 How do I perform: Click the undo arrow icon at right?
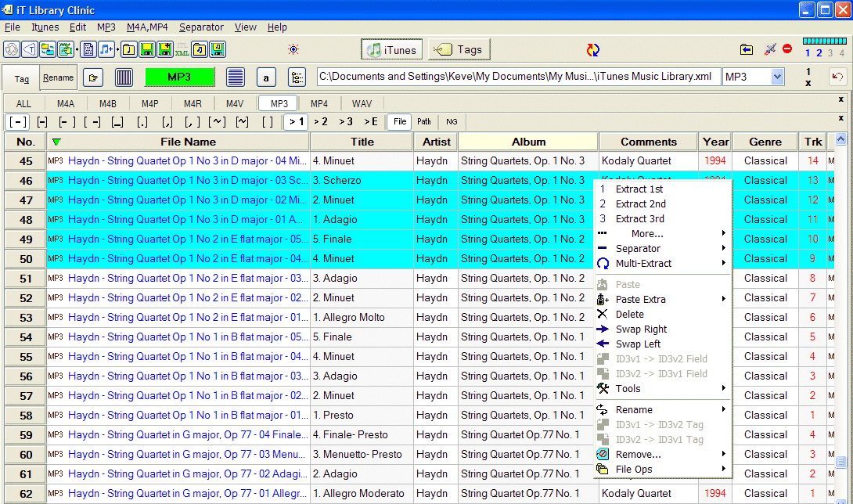point(837,77)
